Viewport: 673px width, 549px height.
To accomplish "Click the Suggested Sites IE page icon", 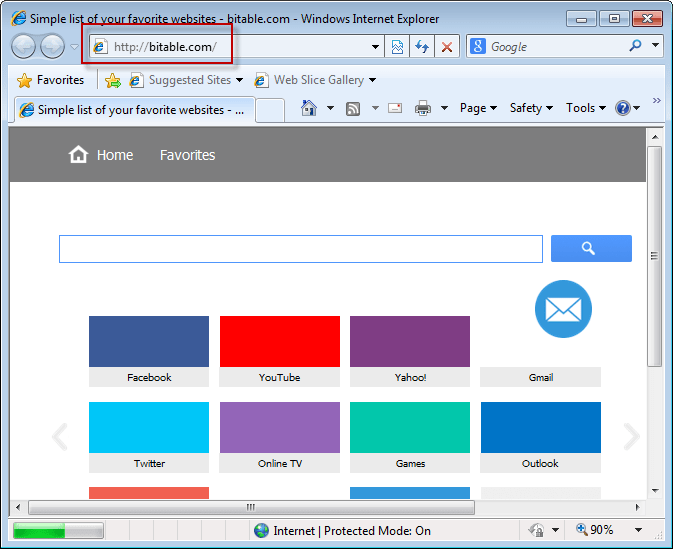I will [136, 80].
